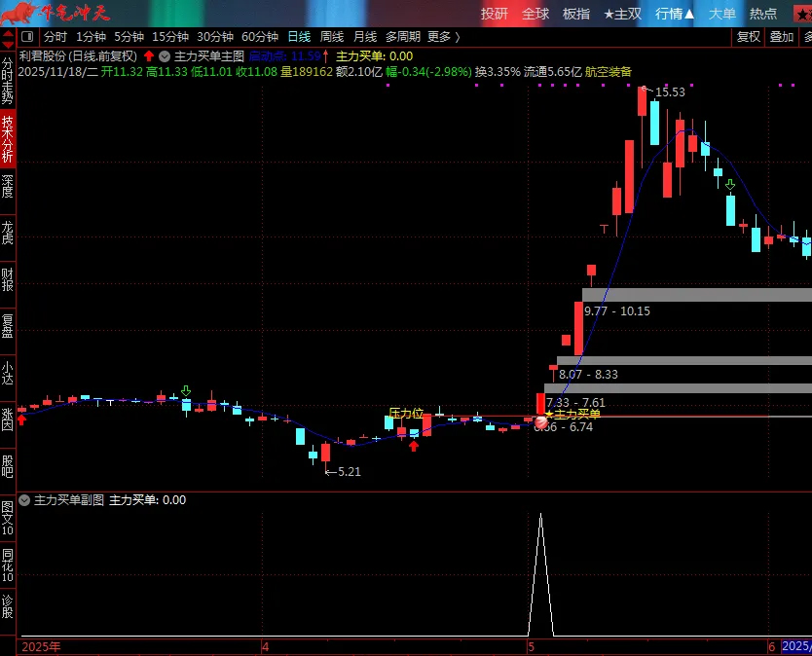This screenshot has width=812, height=656.
Task: Click the white spike in 主力买单 subchart
Action: (540, 573)
